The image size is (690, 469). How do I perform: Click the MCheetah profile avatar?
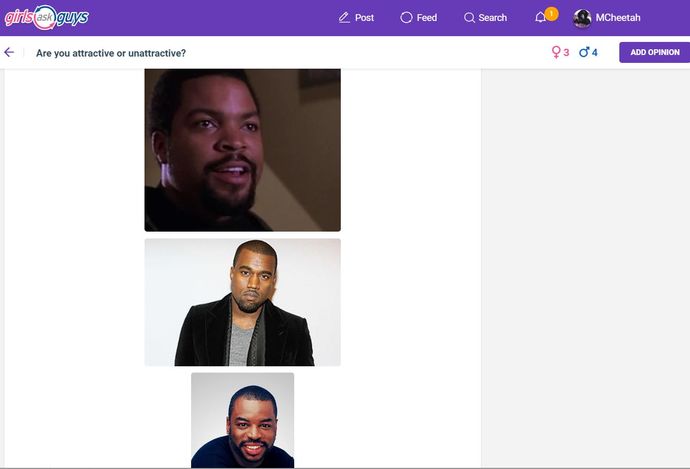pyautogui.click(x=582, y=18)
